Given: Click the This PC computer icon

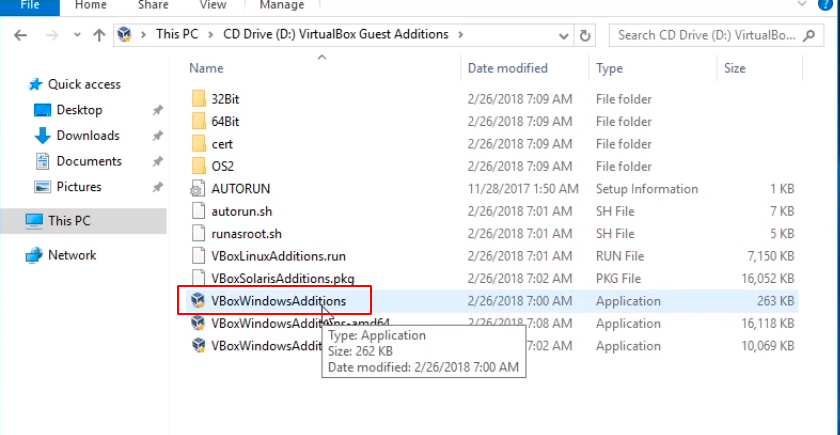Looking at the screenshot, I should point(34,221).
